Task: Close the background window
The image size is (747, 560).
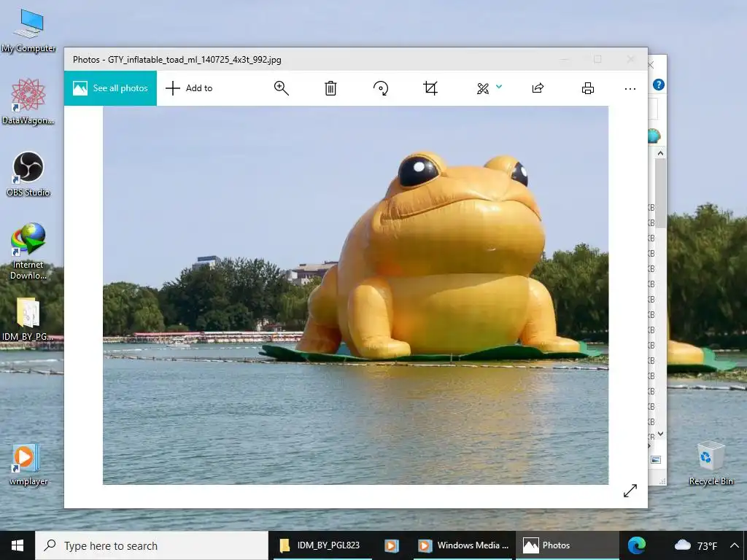Action: point(651,64)
